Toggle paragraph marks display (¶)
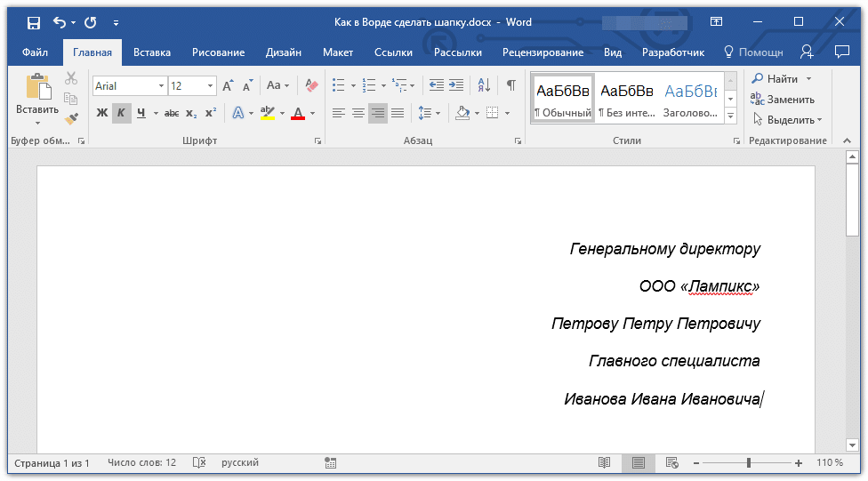Screen dimensions: 868x481 (x=510, y=85)
